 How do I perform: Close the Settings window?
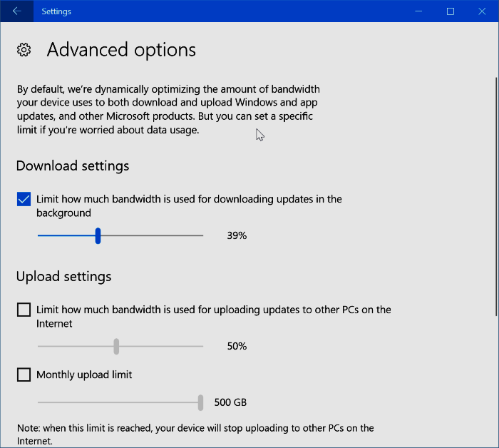483,11
